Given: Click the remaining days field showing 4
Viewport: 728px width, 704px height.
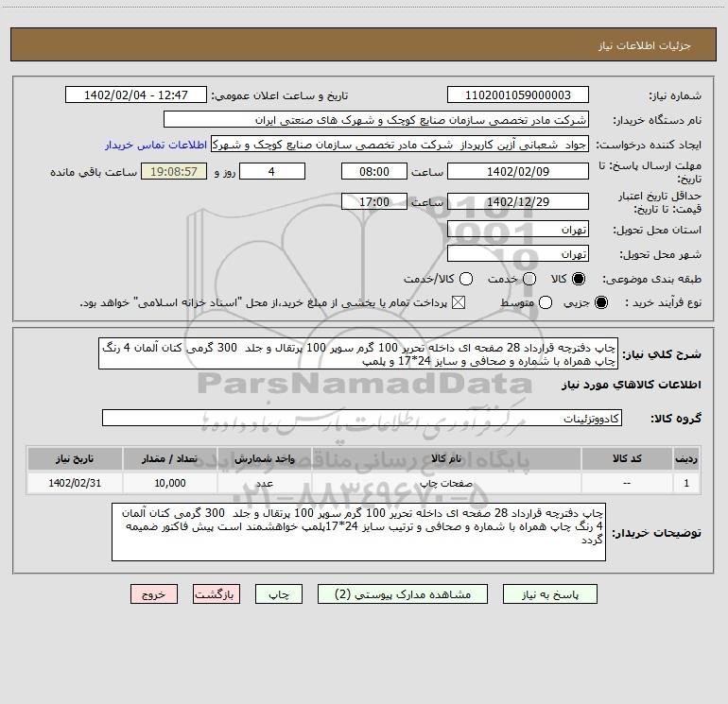Looking at the screenshot, I should pos(271,172).
